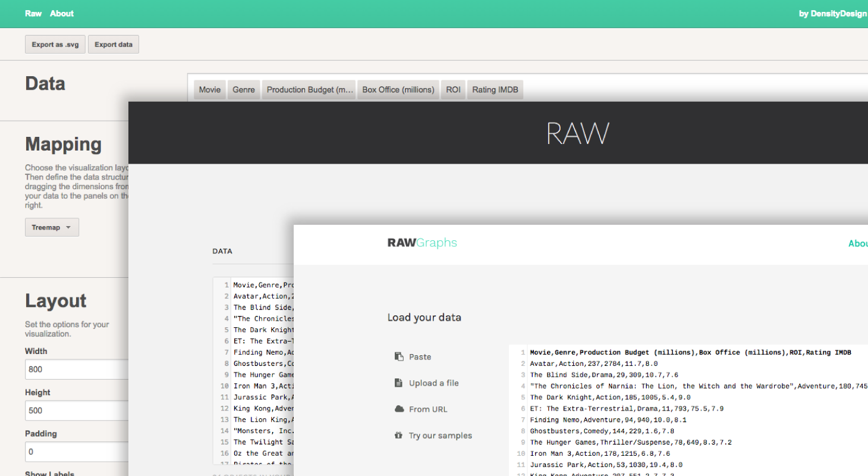The image size is (868, 476).
Task: Click the Export data button
Action: tap(114, 45)
